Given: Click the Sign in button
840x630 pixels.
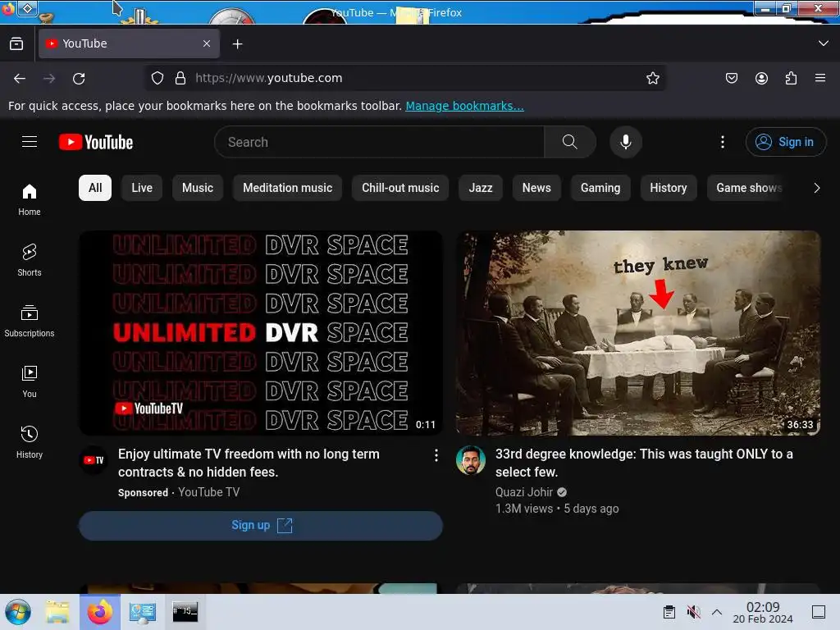Looking at the screenshot, I should [x=785, y=142].
